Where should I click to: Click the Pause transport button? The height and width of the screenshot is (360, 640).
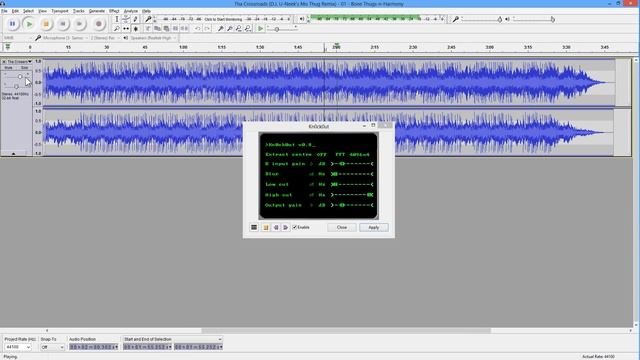[x=13, y=24]
